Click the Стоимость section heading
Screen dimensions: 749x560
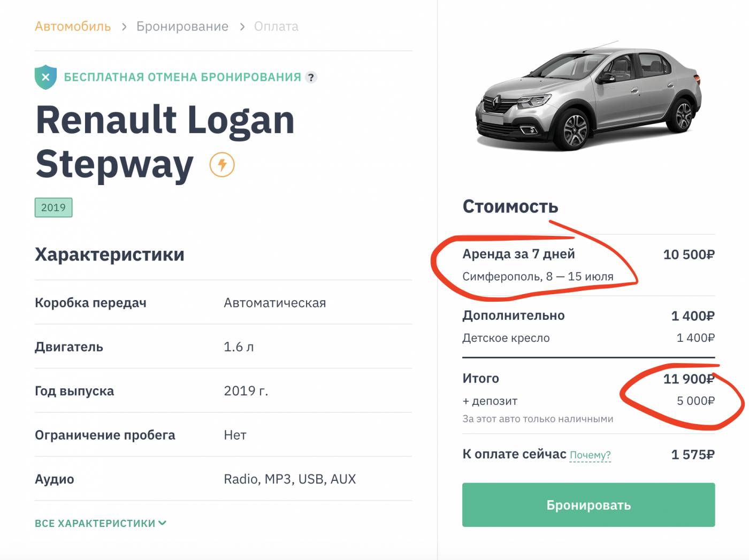pos(510,206)
